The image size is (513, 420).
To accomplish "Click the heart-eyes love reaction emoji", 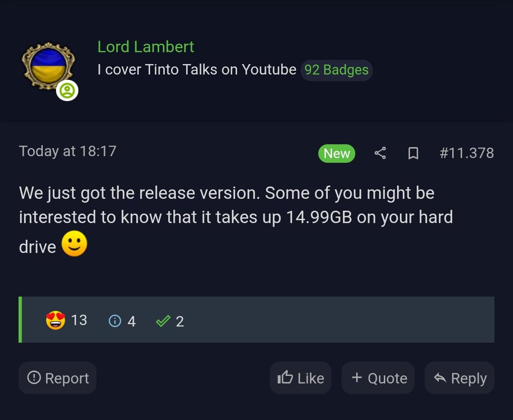I will point(55,321).
